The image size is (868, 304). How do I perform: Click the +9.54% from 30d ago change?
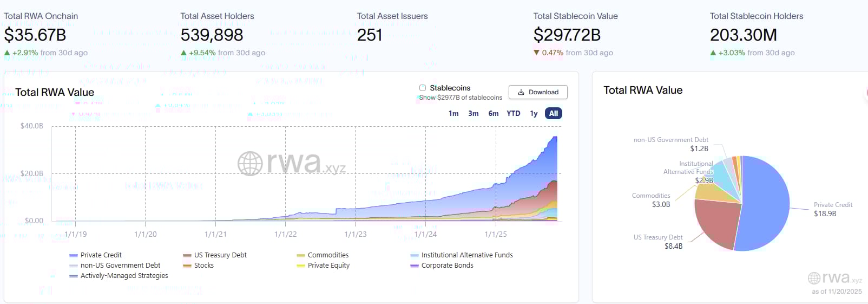click(x=223, y=53)
